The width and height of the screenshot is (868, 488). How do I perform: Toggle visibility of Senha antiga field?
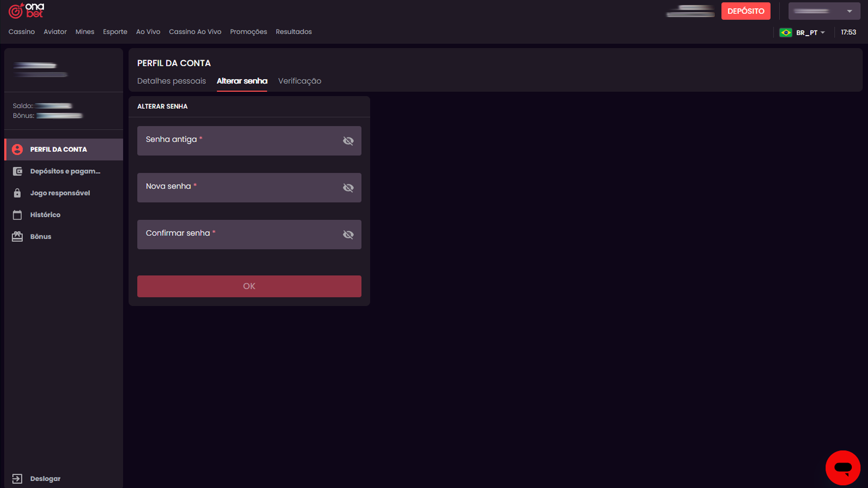tap(348, 141)
